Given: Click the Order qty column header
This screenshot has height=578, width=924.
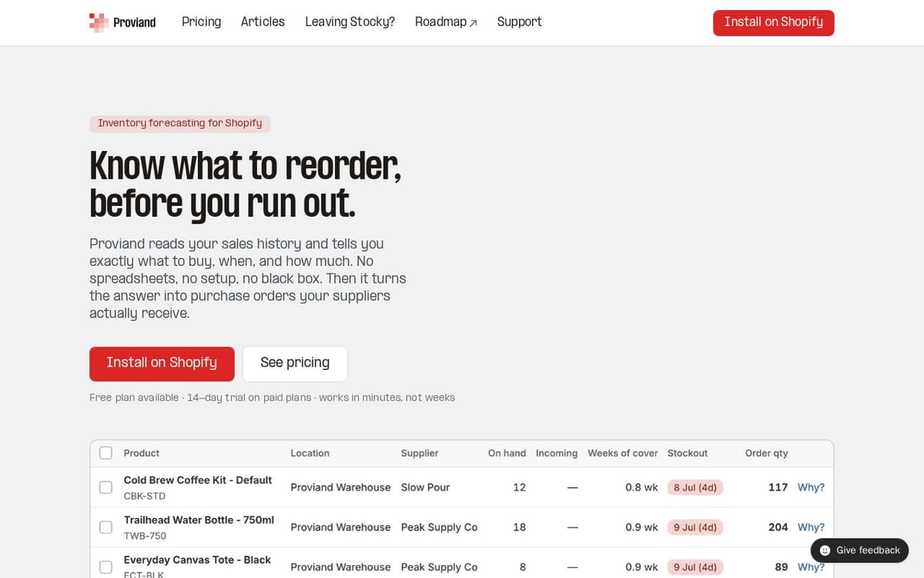Looking at the screenshot, I should [766, 453].
